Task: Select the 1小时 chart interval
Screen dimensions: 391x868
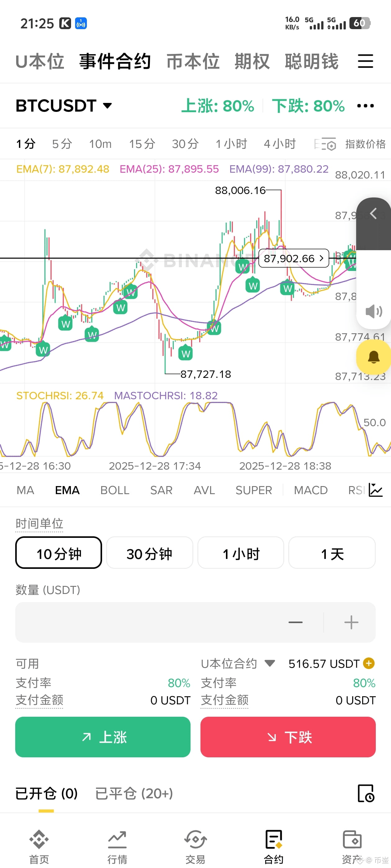Action: pyautogui.click(x=231, y=144)
